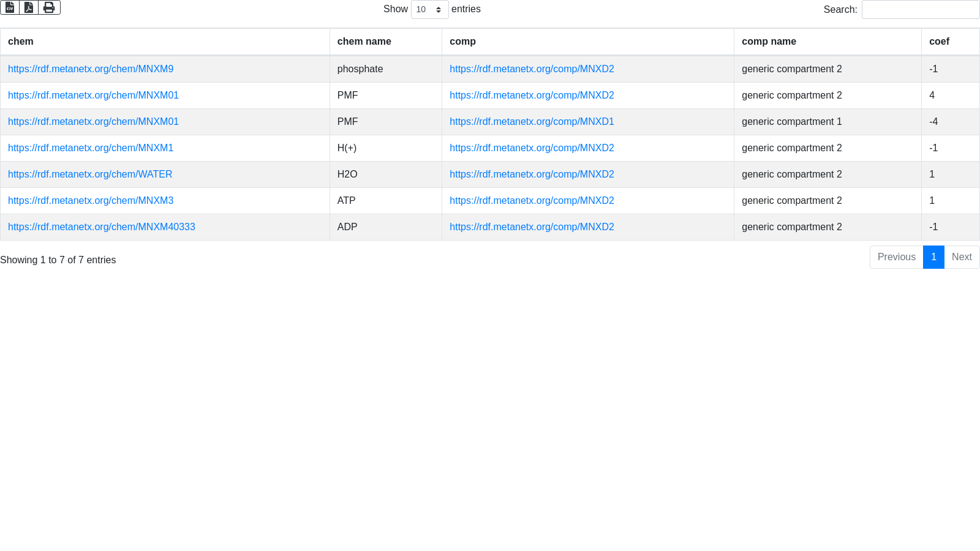Export the table as CSV
The width and height of the screenshot is (980, 551).
pos(10,7)
